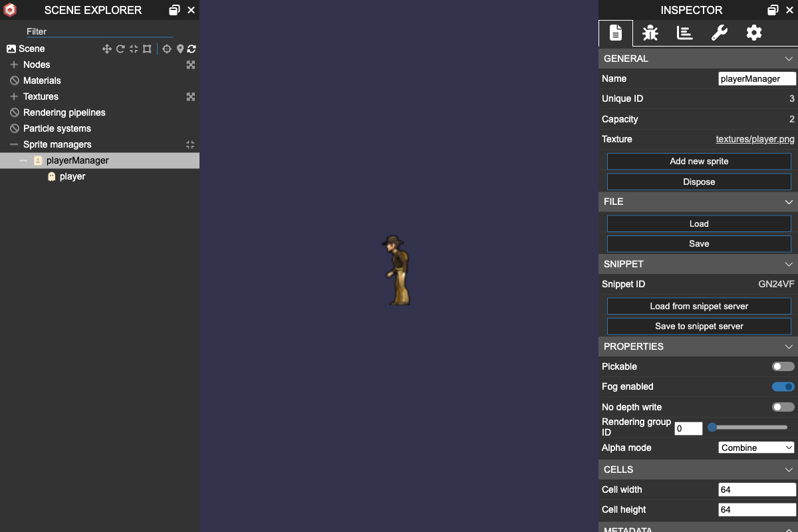Switch to the Properties file tab
The image size is (798, 532).
[x=615, y=33]
